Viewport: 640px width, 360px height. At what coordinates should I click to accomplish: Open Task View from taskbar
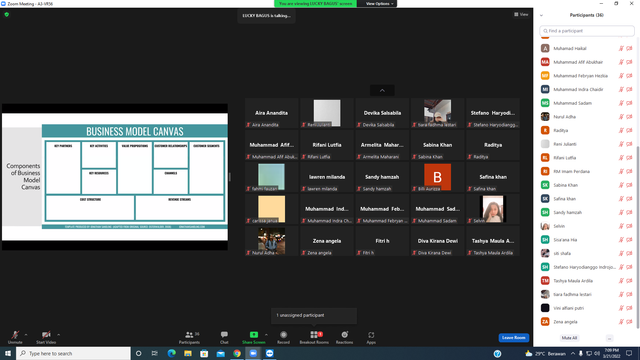(x=155, y=353)
